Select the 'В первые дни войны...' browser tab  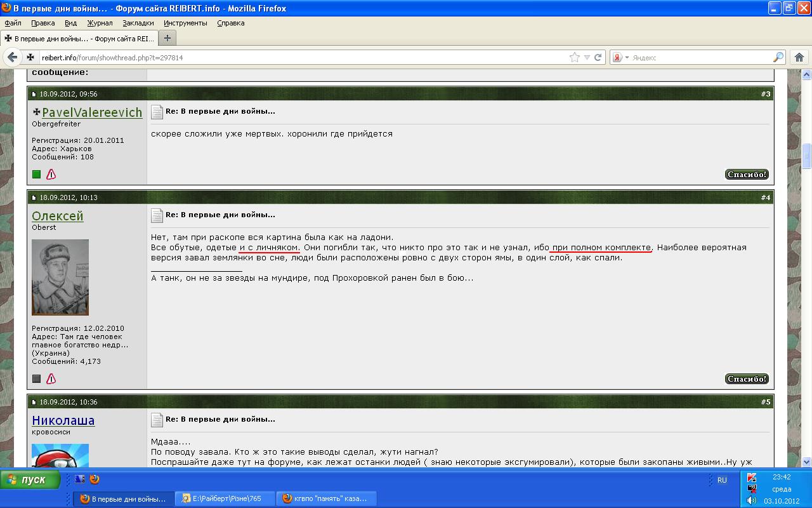pos(79,38)
